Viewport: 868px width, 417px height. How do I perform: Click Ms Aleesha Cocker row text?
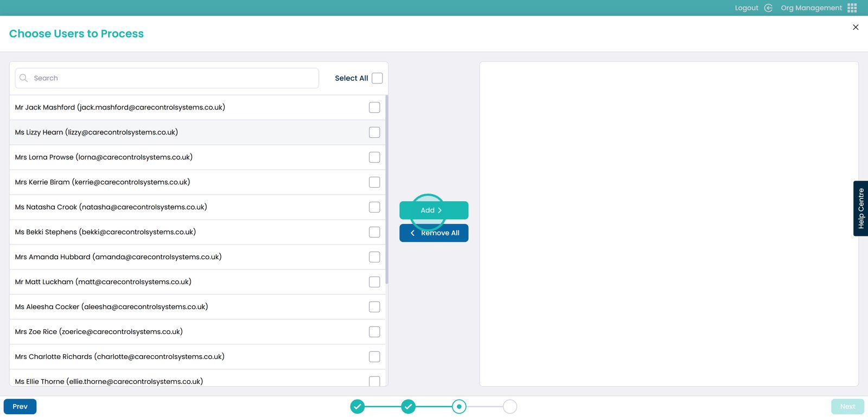point(112,307)
